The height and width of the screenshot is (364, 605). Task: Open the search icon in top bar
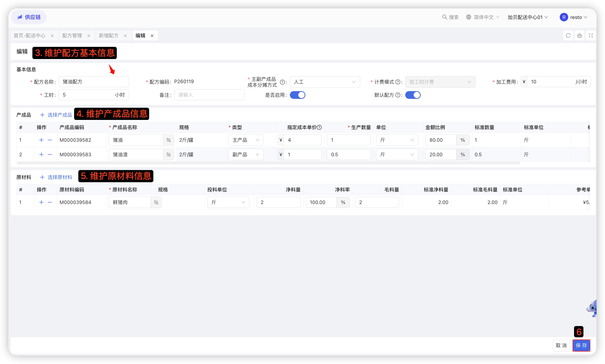444,17
